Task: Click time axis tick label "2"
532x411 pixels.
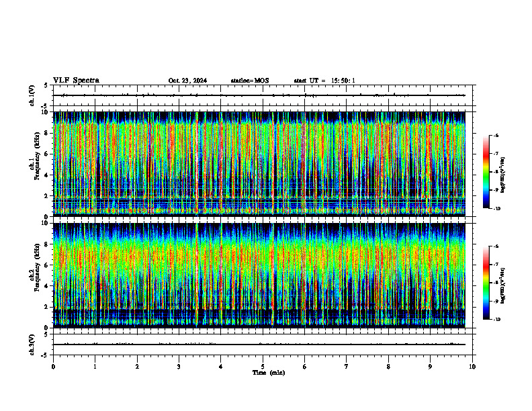Action: pos(137,367)
